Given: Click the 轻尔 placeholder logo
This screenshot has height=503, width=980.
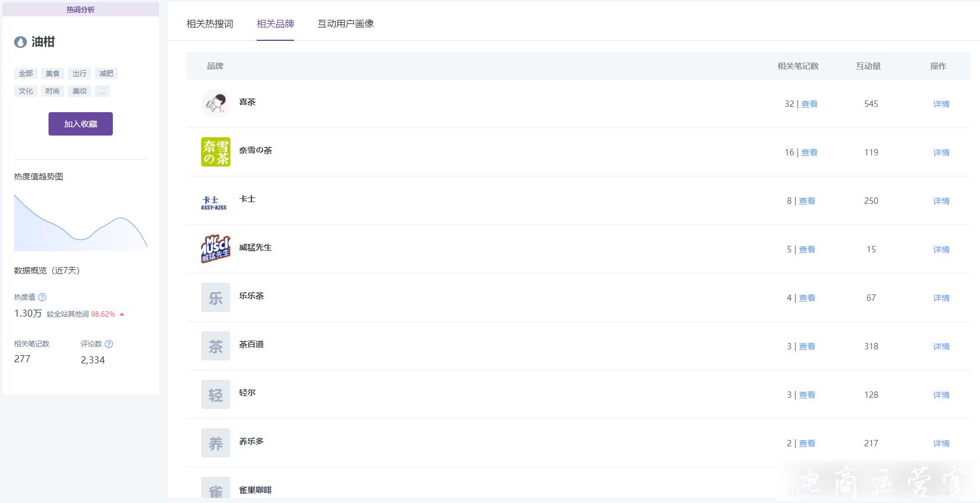Looking at the screenshot, I should (x=216, y=394).
